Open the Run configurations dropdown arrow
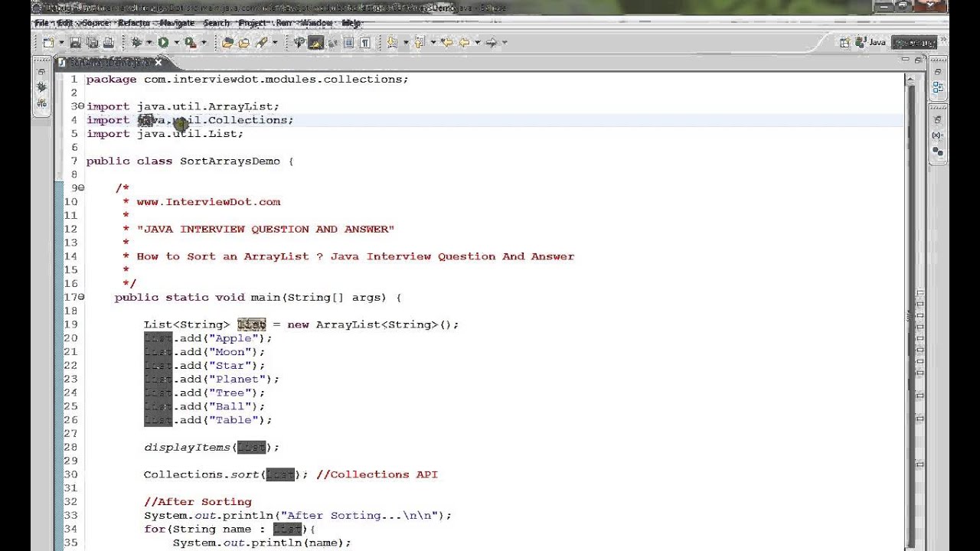980x551 pixels. pos(176,43)
